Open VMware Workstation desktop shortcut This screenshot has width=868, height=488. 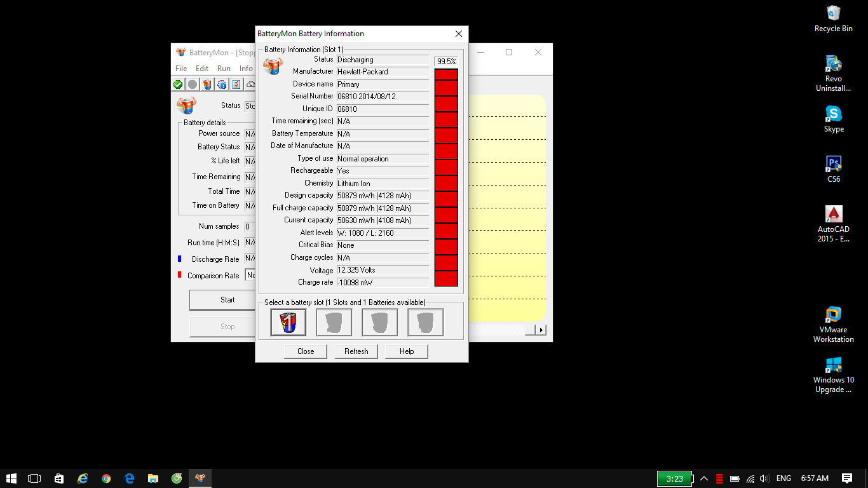834,324
